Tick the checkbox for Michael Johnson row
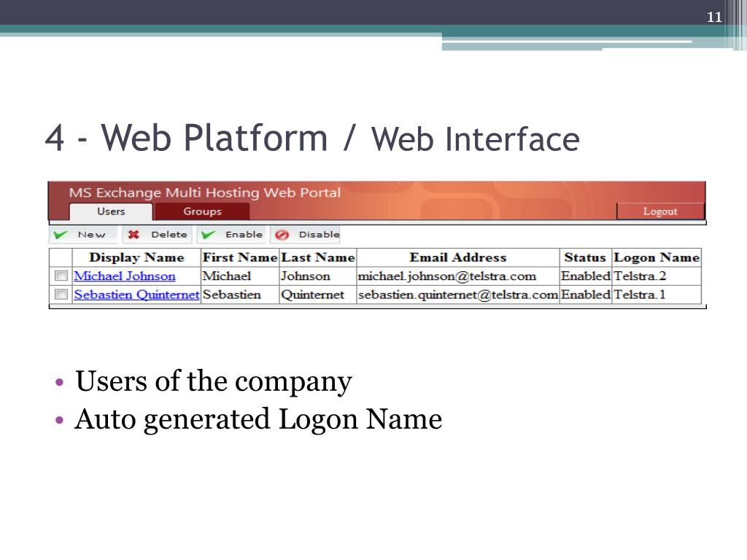The height and width of the screenshot is (560, 747). click(61, 276)
